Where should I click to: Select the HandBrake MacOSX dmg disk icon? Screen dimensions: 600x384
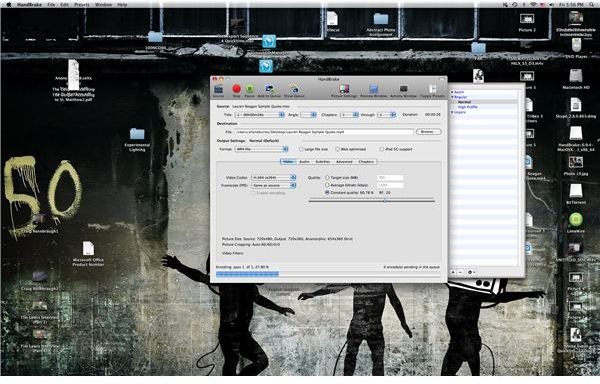click(576, 133)
